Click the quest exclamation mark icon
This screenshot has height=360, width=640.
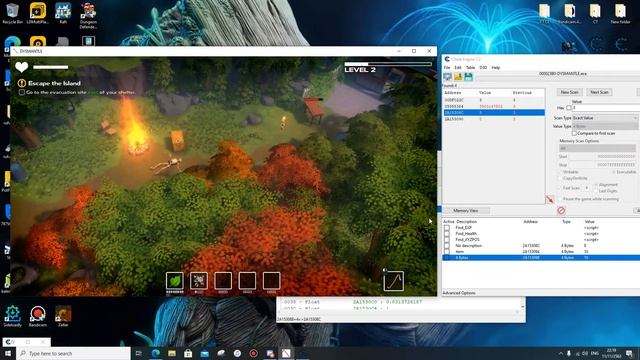click(x=22, y=83)
